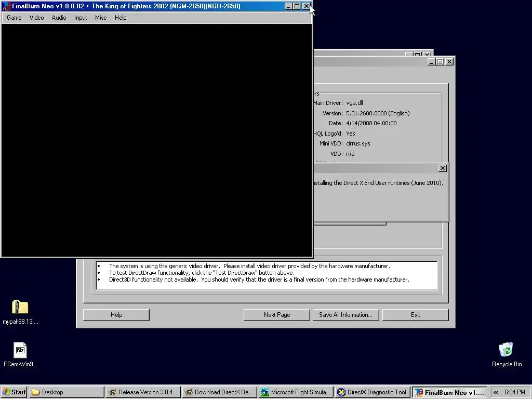Click the vga.dll main driver value
This screenshot has height=399, width=532.
click(x=354, y=103)
